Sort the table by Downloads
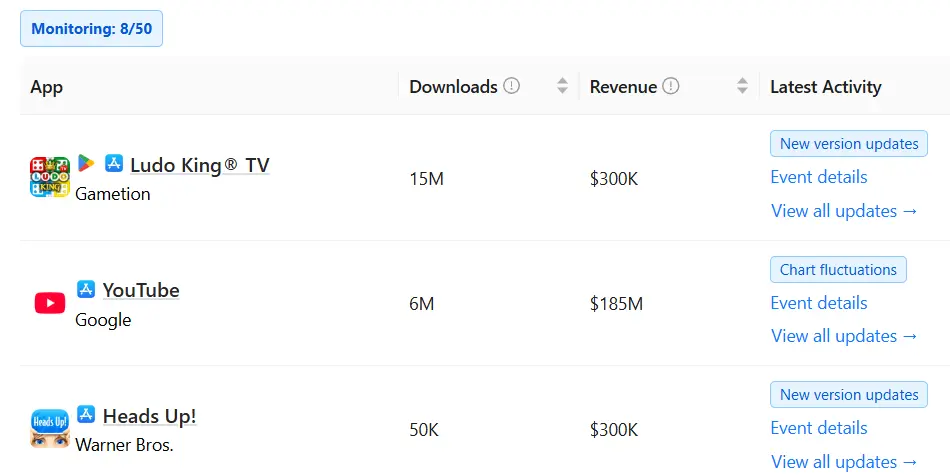 point(562,86)
